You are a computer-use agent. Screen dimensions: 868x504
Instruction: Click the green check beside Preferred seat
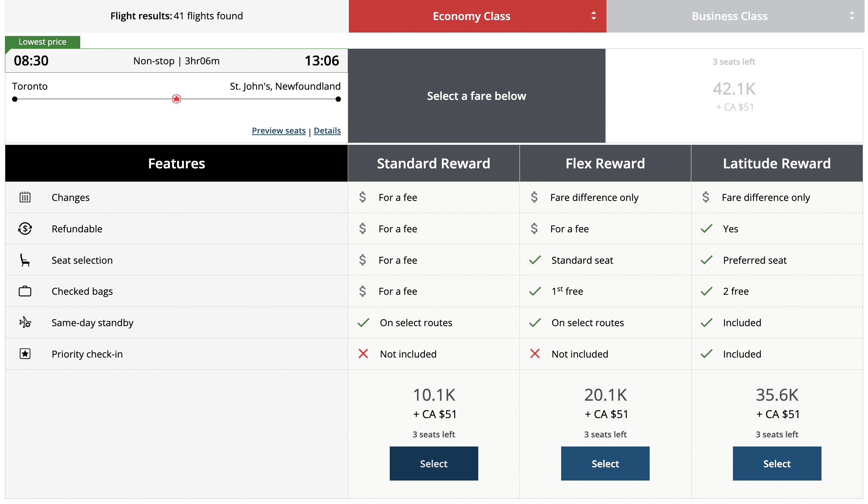[706, 260]
